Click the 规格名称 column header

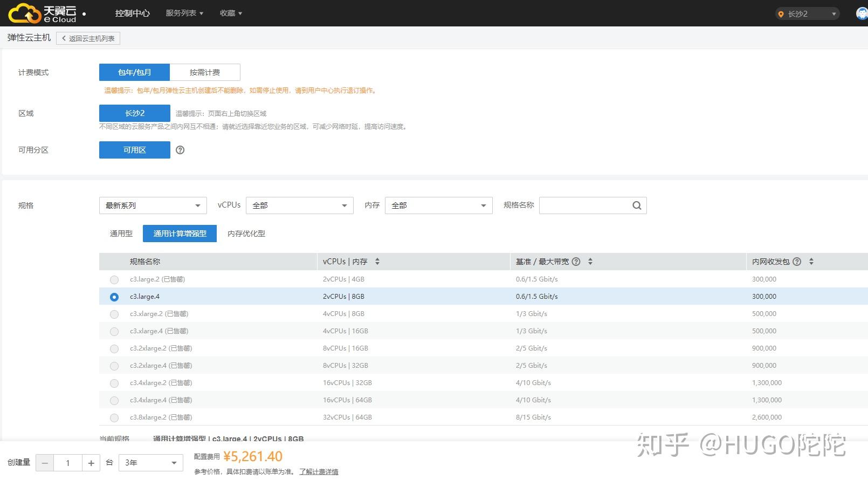coord(145,262)
